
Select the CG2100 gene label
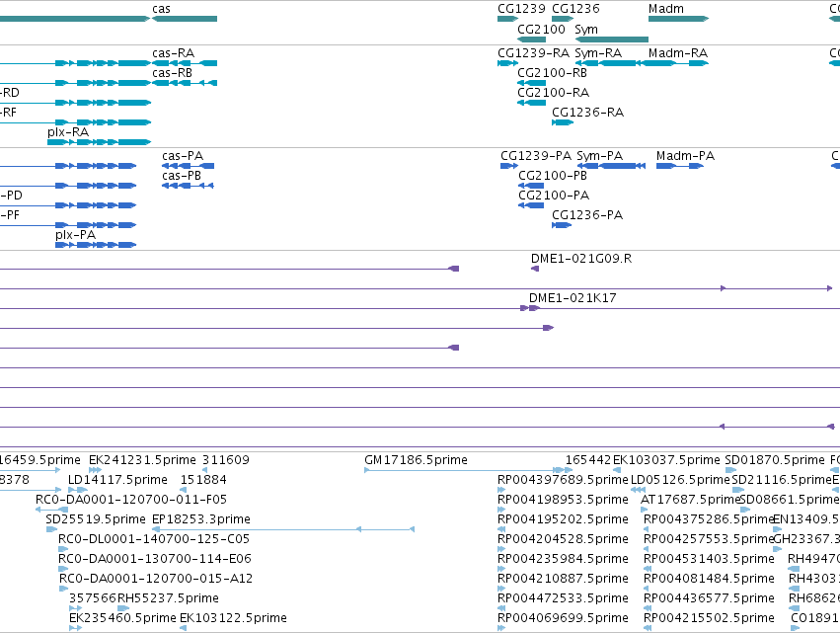coord(541,29)
